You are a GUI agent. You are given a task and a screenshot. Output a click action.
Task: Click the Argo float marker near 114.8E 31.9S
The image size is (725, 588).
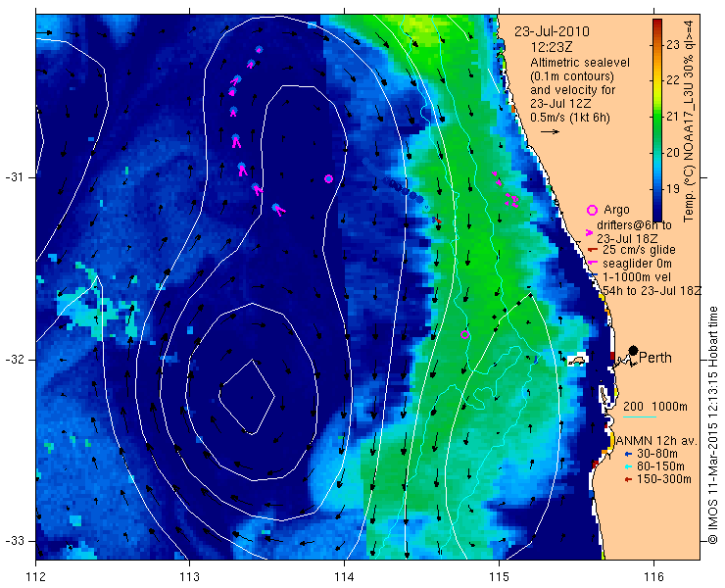(x=465, y=334)
